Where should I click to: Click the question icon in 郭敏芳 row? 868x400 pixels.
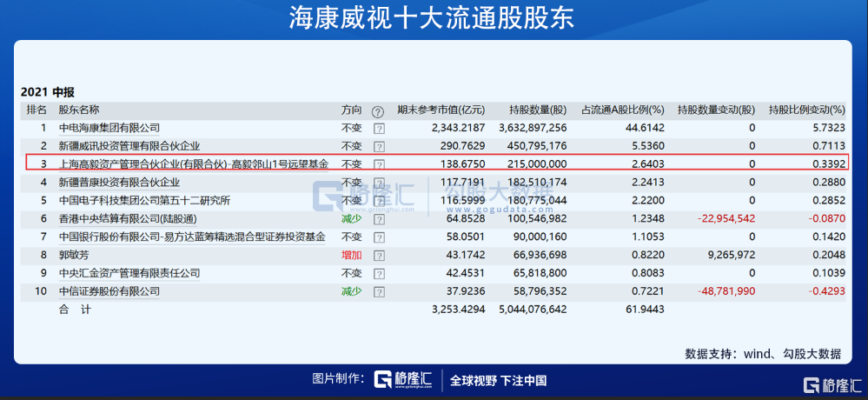[379, 256]
